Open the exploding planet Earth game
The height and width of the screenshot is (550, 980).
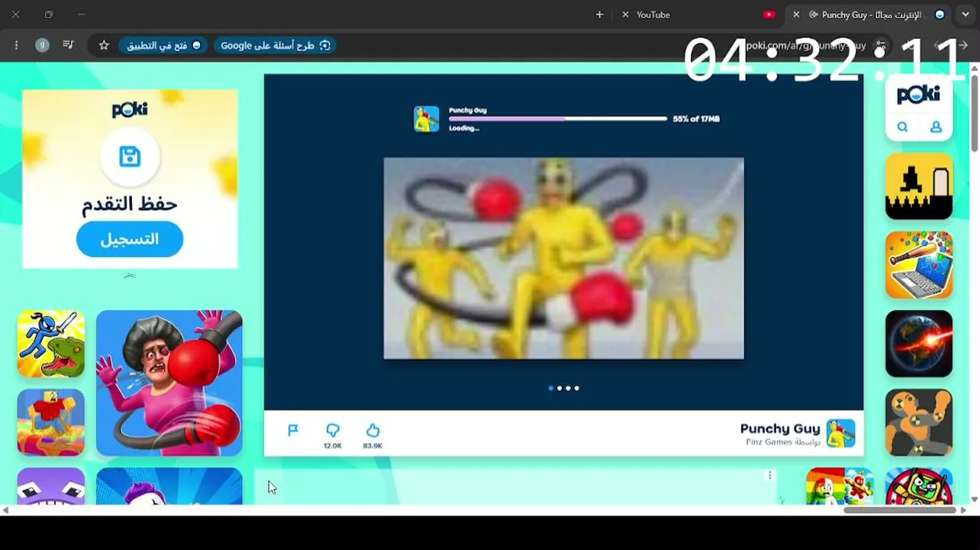click(919, 344)
